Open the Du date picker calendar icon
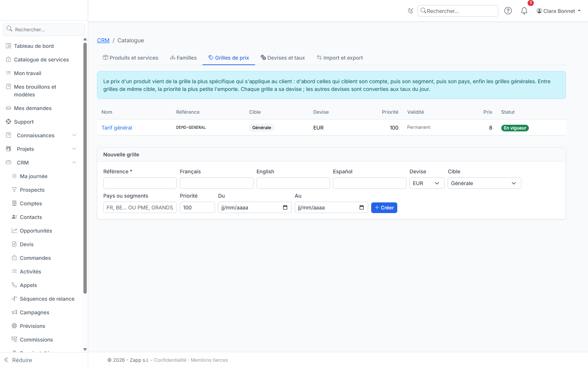This screenshot has width=588, height=368. click(x=285, y=208)
